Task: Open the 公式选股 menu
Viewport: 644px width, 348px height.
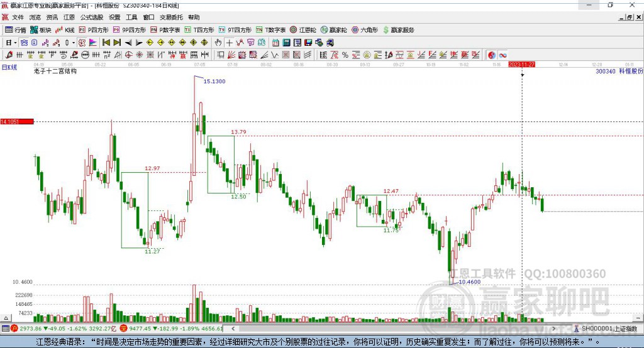Action: pos(92,17)
